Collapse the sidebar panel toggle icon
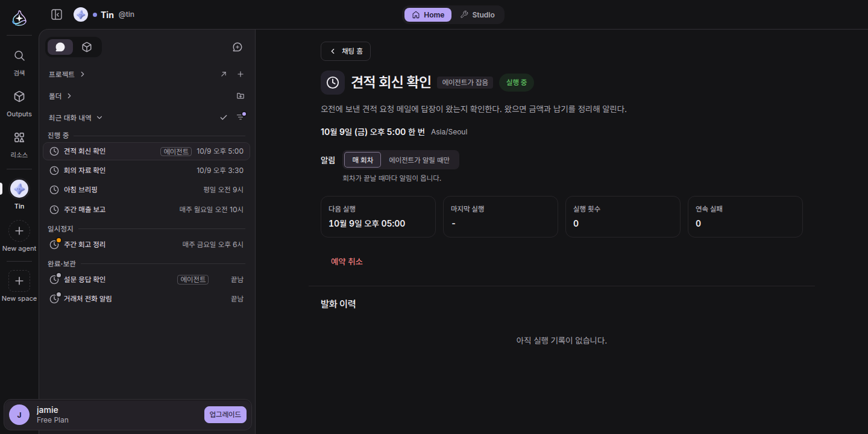This screenshot has width=868, height=434. click(x=57, y=14)
